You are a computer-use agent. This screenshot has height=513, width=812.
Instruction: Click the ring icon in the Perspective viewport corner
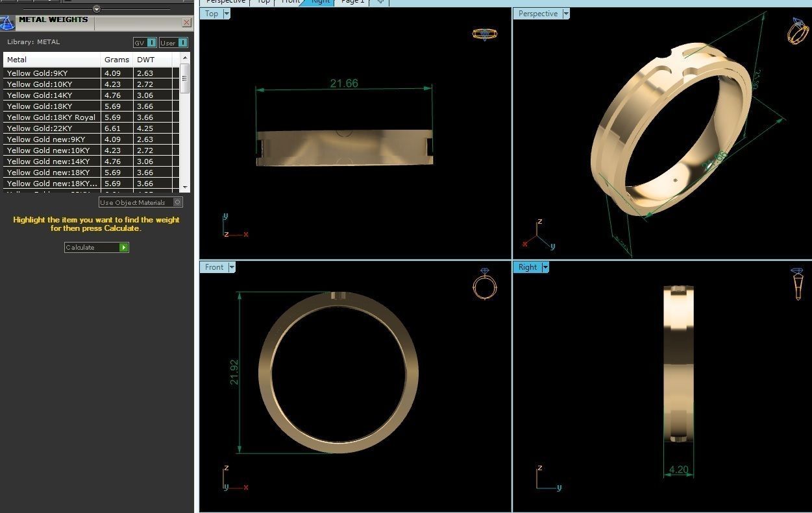click(797, 31)
